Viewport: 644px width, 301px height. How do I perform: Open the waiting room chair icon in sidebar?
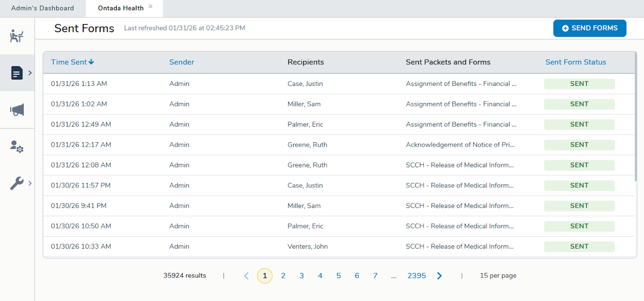[x=17, y=36]
